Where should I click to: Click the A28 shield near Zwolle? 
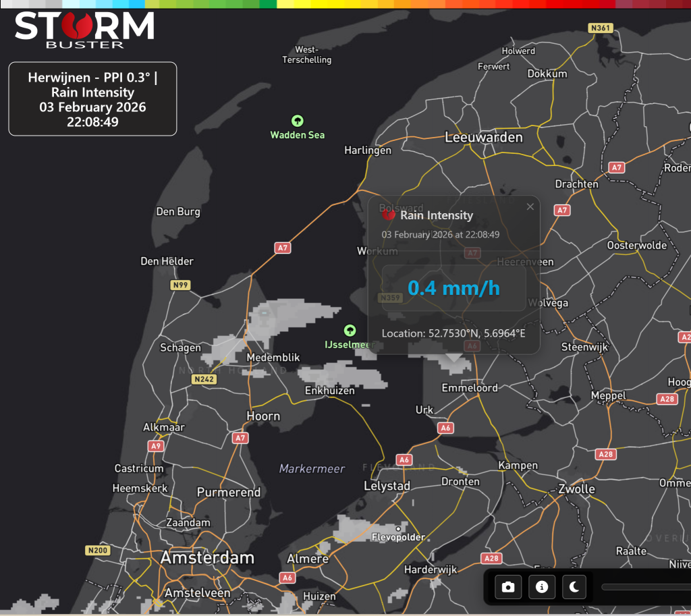pyautogui.click(x=605, y=454)
